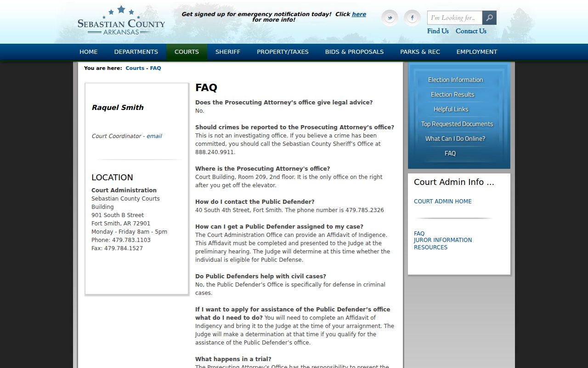588x368 pixels.
Task: Go to Court Admin Home
Action: 443,201
